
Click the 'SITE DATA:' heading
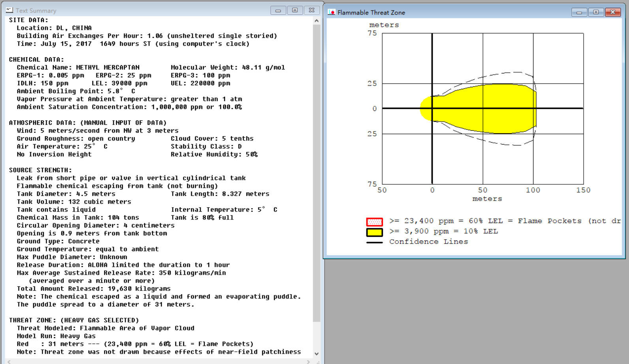28,20
